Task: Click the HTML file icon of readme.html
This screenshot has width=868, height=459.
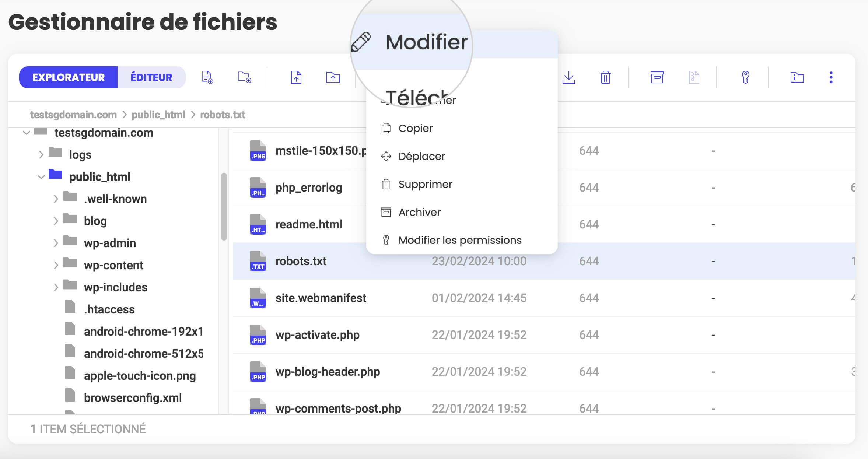Action: click(x=258, y=224)
